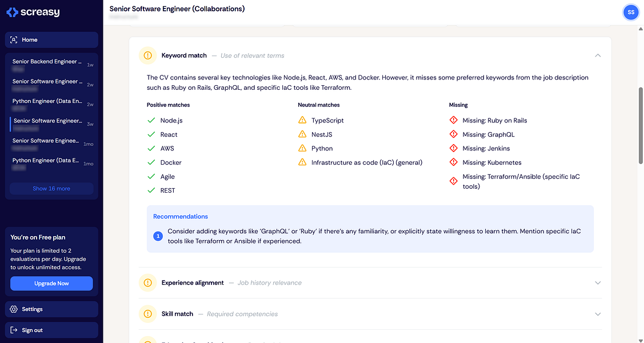Expand the Skill match section

pos(598,314)
